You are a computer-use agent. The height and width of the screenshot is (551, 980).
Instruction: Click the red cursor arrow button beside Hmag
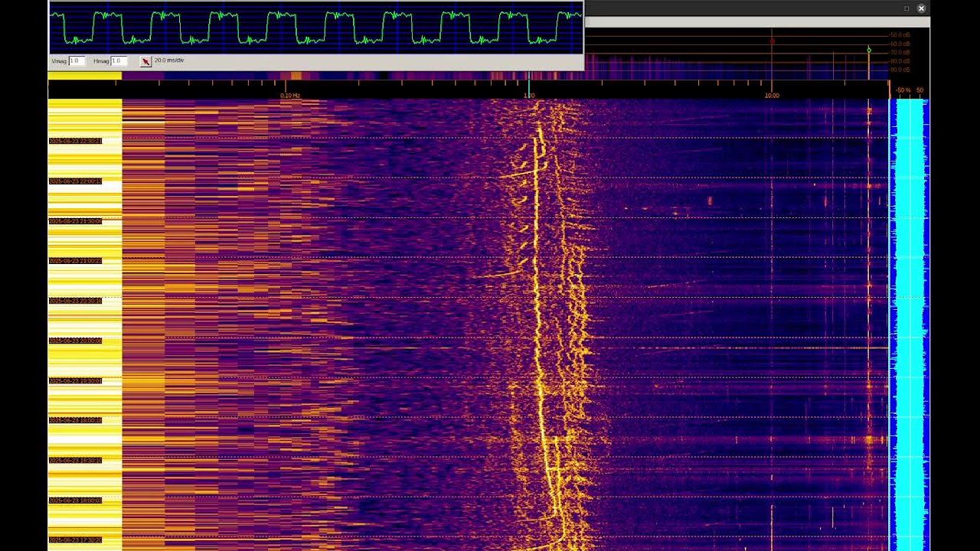pyautogui.click(x=145, y=61)
